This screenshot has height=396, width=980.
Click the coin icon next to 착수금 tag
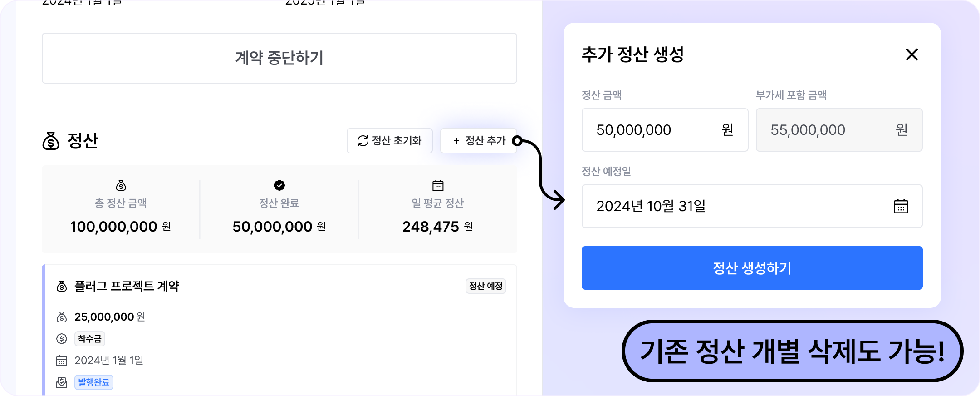pos(62,339)
